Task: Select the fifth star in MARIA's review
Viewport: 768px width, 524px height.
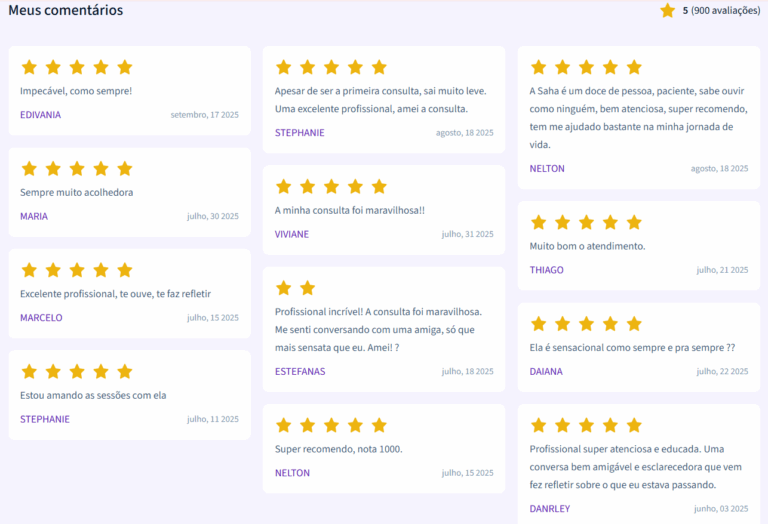Action: click(x=125, y=169)
